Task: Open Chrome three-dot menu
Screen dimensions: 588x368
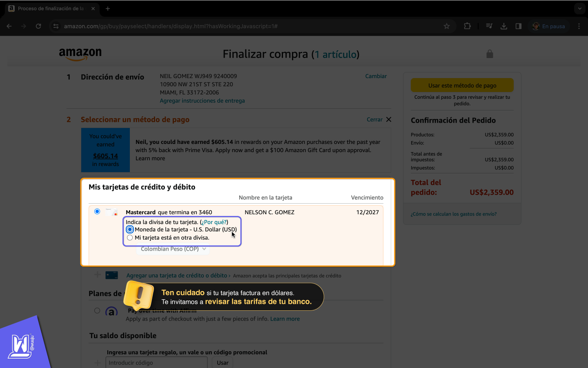Action: (579, 26)
